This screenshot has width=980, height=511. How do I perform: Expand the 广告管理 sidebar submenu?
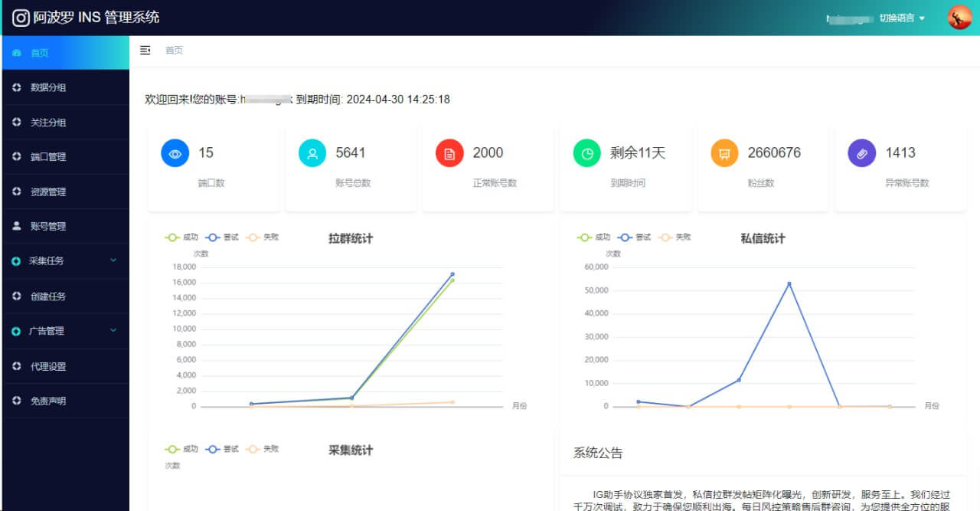[65, 331]
